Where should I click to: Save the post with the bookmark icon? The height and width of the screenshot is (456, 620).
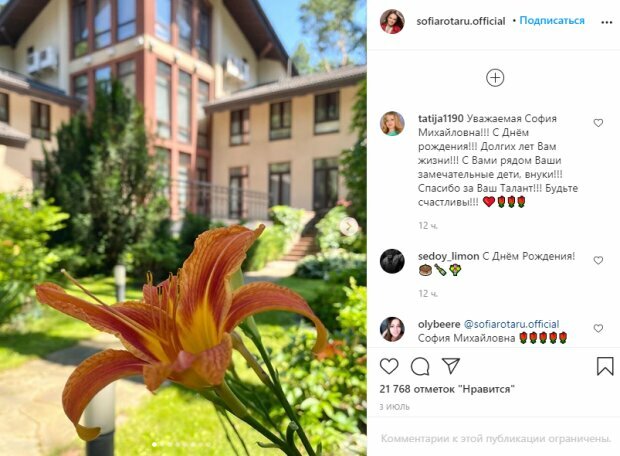(605, 366)
